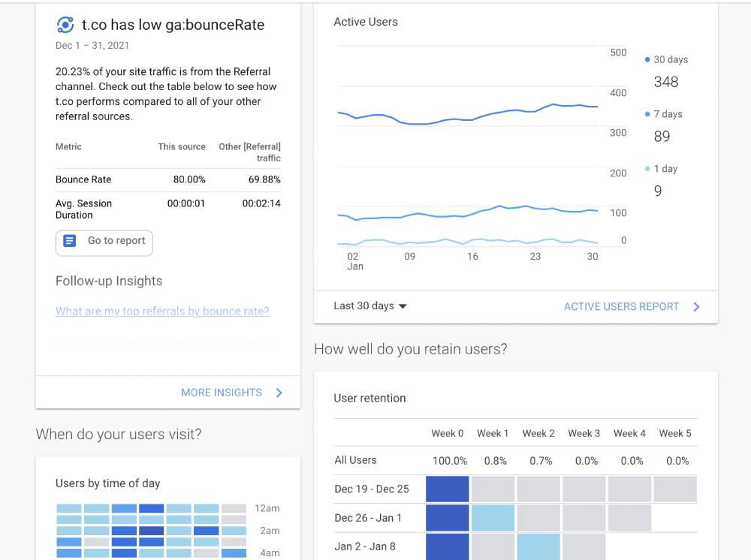Click the 89 active users value
The width and height of the screenshot is (751, 560).
coord(662,137)
